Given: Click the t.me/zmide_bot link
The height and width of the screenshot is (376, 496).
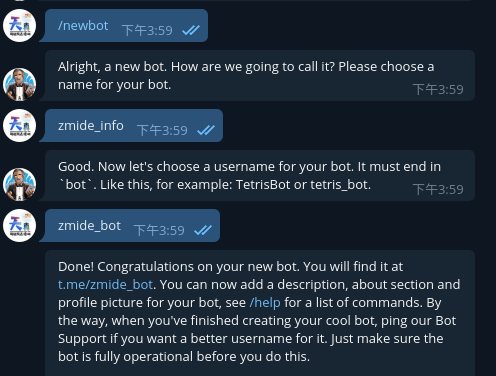Looking at the screenshot, I should 105,285.
